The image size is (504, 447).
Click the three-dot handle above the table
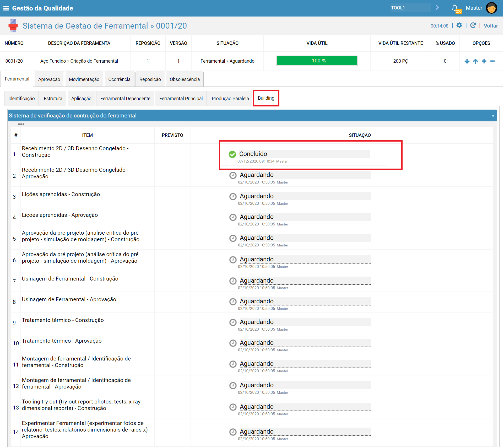21,124
